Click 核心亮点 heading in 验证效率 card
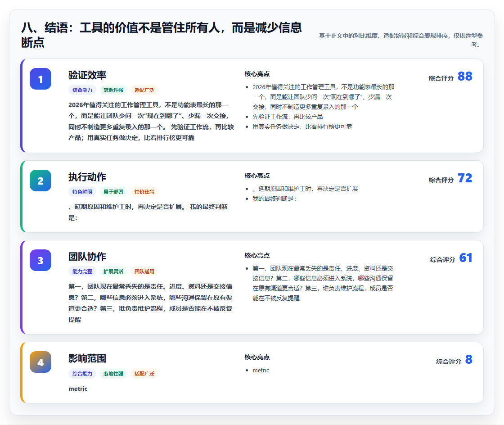 click(x=257, y=74)
